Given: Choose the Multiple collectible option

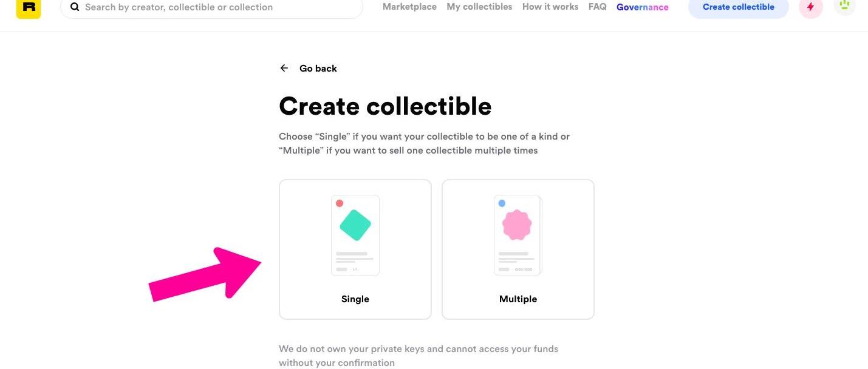Looking at the screenshot, I should [518, 249].
